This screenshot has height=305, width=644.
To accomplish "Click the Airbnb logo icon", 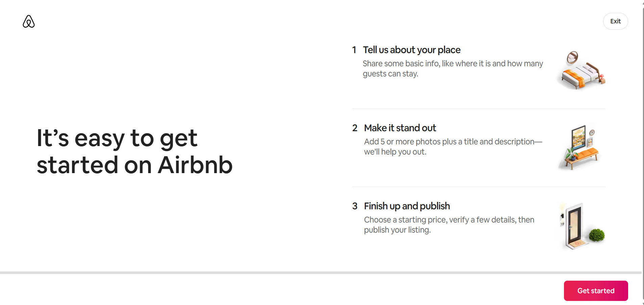I will coord(29,21).
